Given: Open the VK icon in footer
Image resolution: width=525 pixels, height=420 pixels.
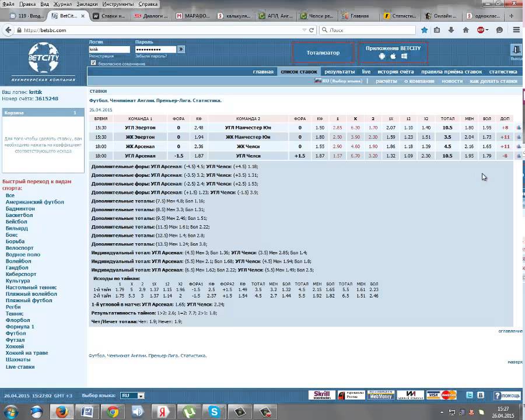Looking at the screenshot, I should click(x=481, y=395).
